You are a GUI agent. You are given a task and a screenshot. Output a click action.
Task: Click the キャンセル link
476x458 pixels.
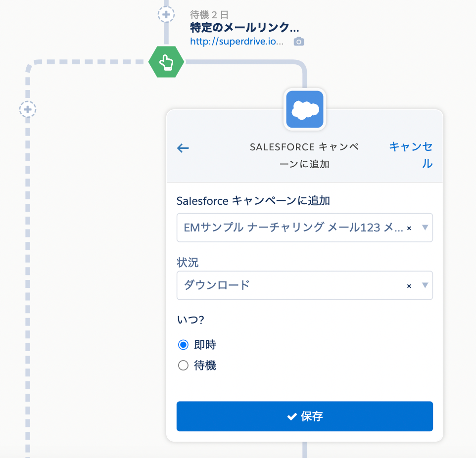pyautogui.click(x=411, y=155)
